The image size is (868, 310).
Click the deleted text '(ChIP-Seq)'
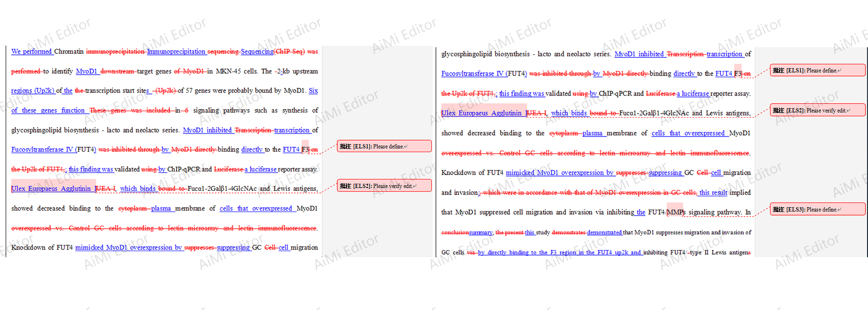(x=290, y=51)
